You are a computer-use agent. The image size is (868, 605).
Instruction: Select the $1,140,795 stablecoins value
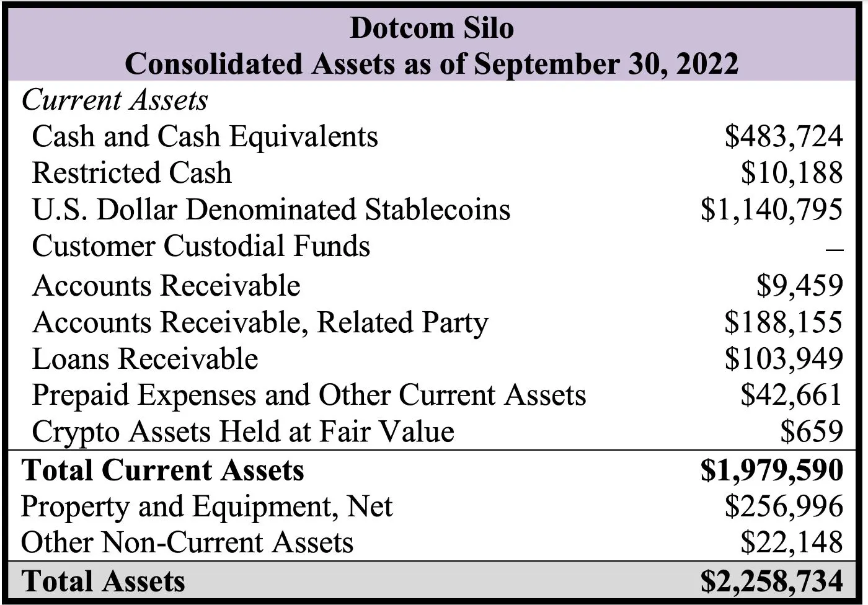coord(771,210)
